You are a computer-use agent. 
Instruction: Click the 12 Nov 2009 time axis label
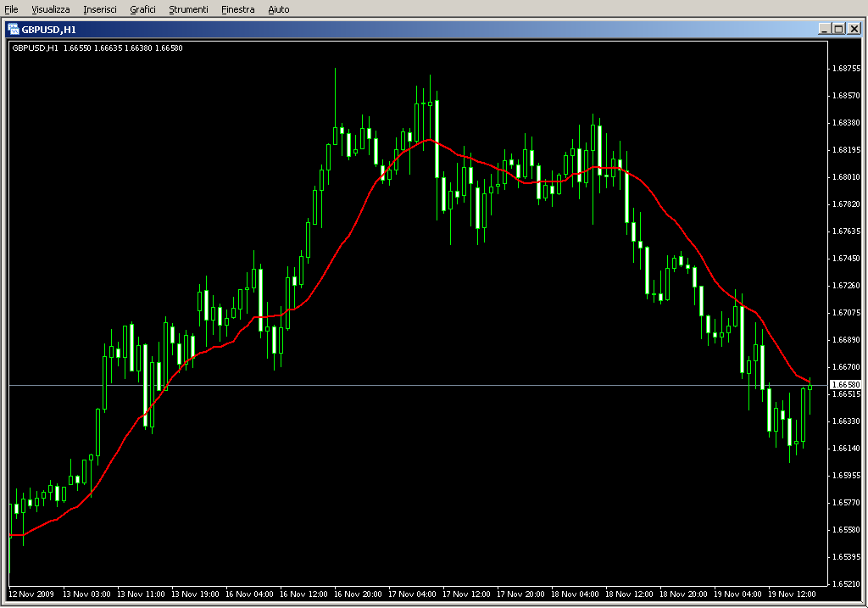coord(31,594)
